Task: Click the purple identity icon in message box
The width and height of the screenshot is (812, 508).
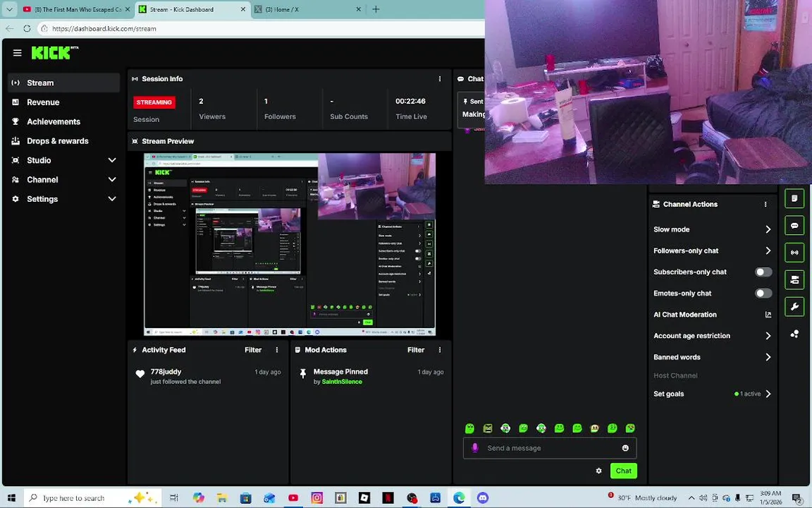Action: coord(475,448)
